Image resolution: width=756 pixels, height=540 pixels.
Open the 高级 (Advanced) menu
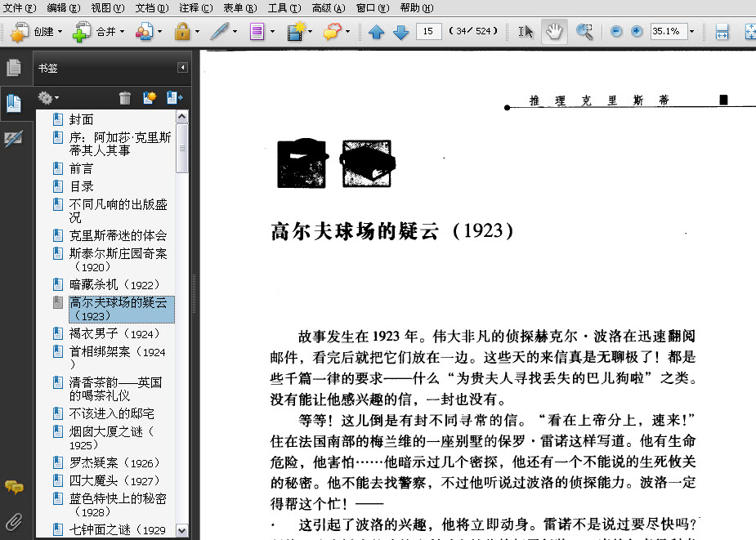(x=329, y=7)
